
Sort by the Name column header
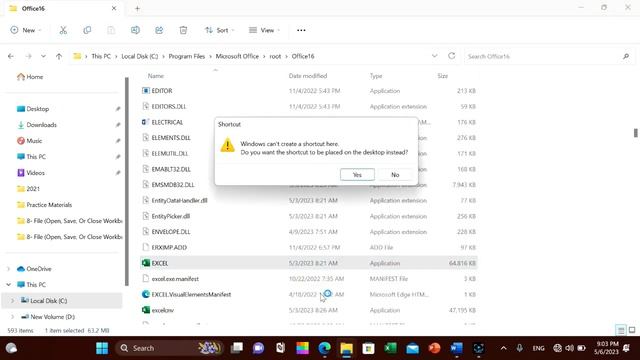pyautogui.click(x=156, y=76)
